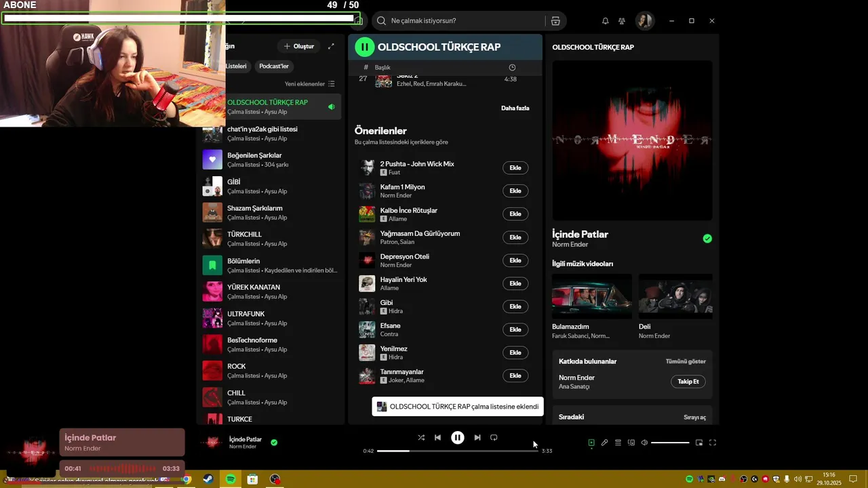This screenshot has height=488, width=868.
Task: Open the play queue icon
Action: coord(618,443)
